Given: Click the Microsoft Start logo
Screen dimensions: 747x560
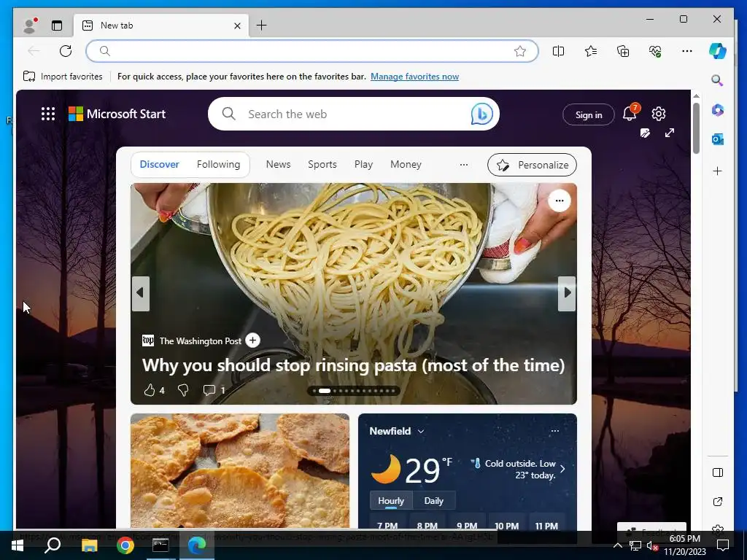Looking at the screenshot, I should coord(117,114).
